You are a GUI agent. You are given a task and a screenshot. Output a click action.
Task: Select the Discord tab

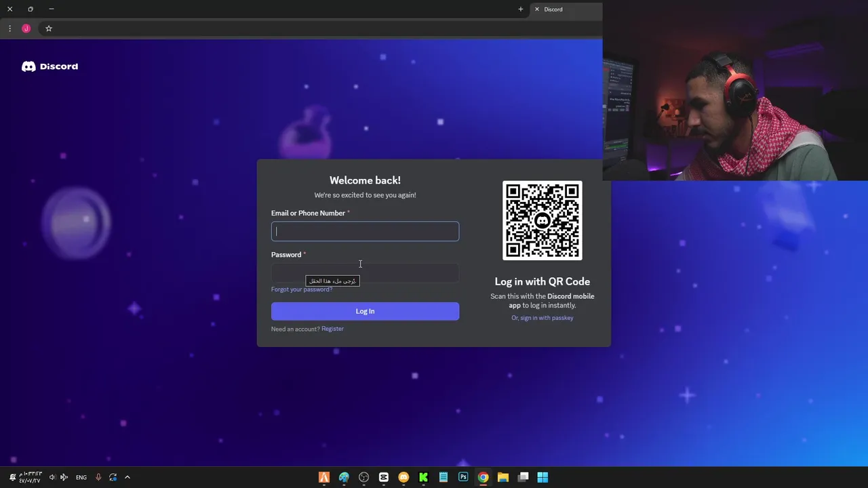coord(566,9)
